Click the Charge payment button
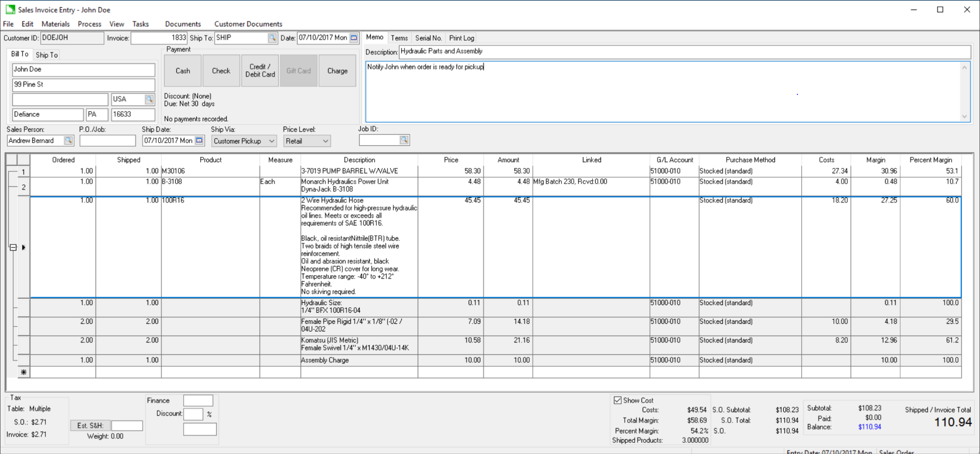980x454 pixels. pyautogui.click(x=337, y=71)
